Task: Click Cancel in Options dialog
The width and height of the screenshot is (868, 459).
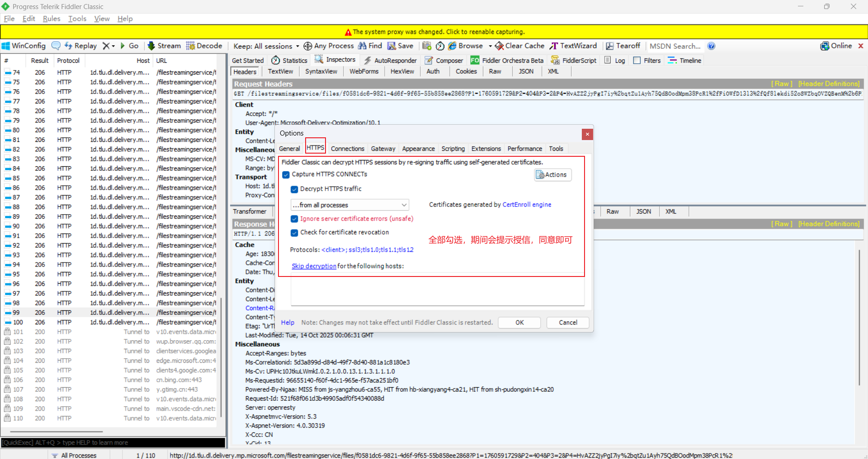Action: click(568, 323)
